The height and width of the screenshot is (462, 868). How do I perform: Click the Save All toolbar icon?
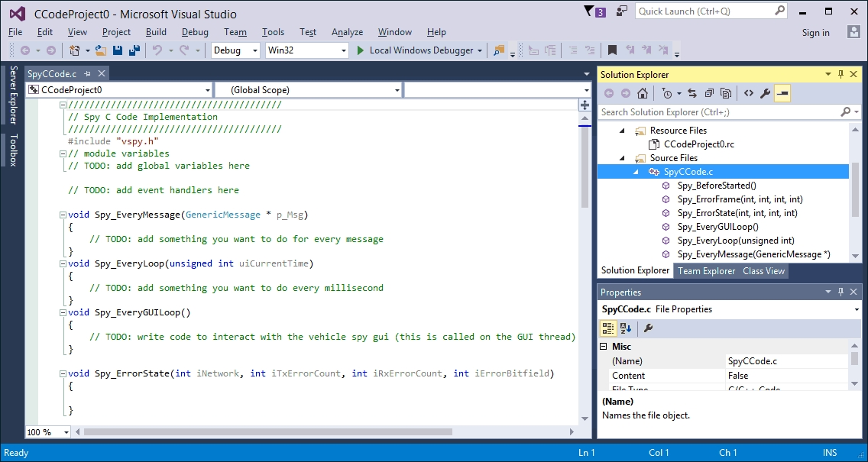134,50
